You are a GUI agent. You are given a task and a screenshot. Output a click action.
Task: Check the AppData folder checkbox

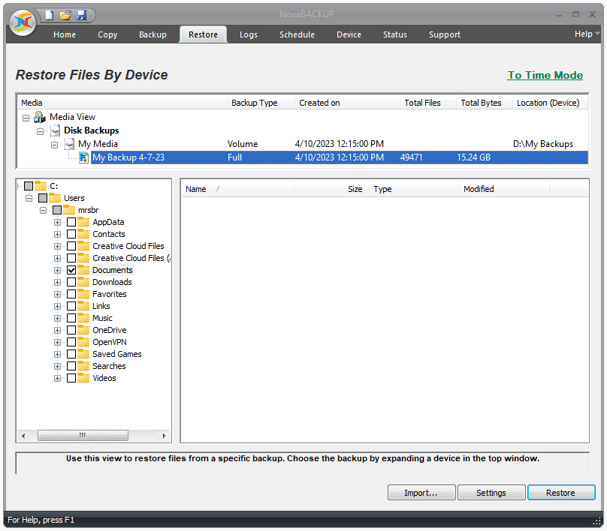tap(71, 222)
